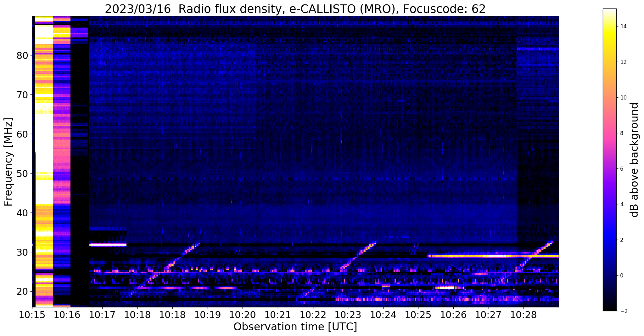This screenshot has height=336, width=644.
Task: Click the dB colorbar gradient strip
Action: pos(610,160)
